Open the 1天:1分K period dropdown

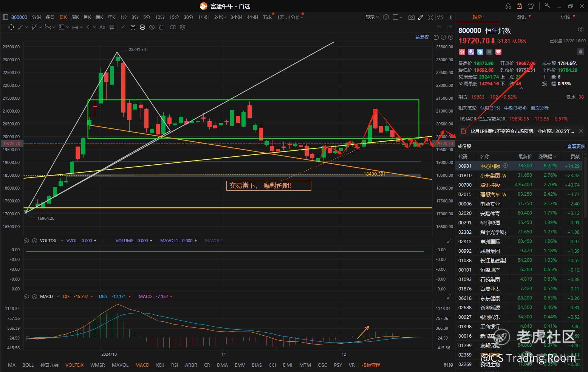pyautogui.click(x=290, y=17)
